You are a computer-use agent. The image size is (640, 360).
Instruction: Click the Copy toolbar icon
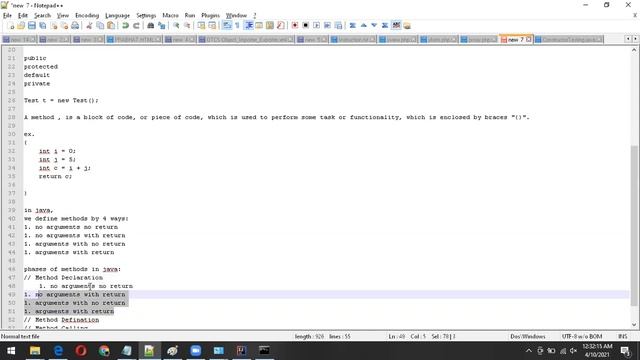pos(100,26)
